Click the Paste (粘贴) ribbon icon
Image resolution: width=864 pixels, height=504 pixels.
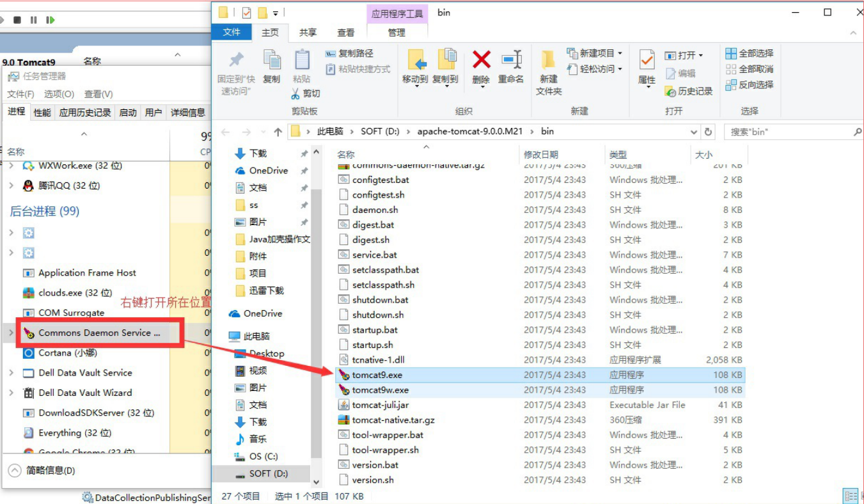coord(302,61)
